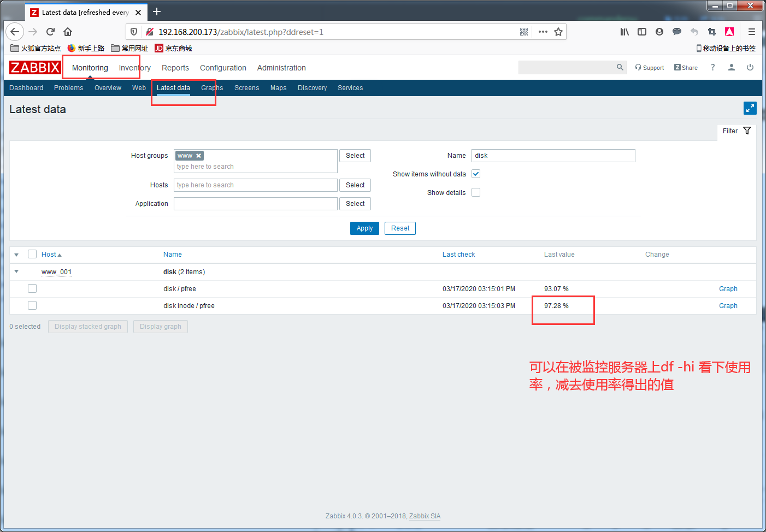The height and width of the screenshot is (532, 766).
Task: Close the Latest data browser tab
Action: [138, 12]
